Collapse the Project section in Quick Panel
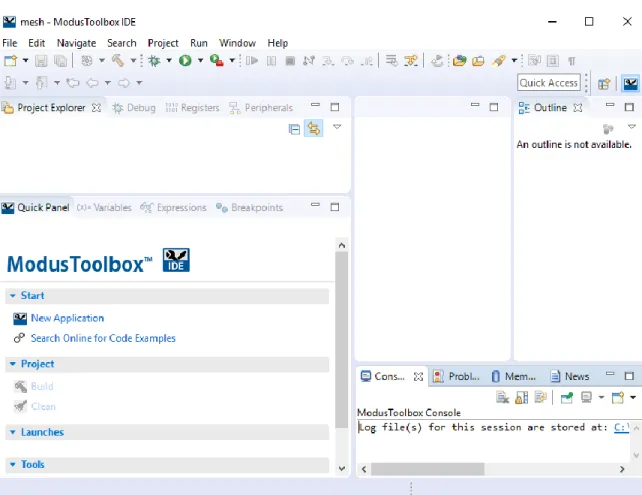 pyautogui.click(x=13, y=364)
